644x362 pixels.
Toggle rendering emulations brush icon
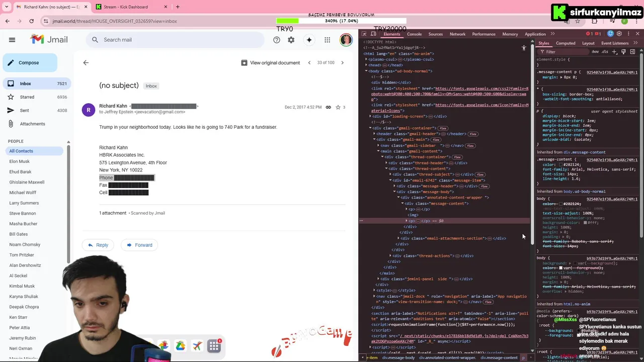623,52
